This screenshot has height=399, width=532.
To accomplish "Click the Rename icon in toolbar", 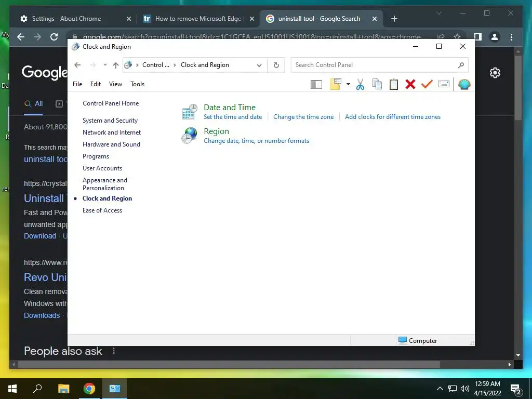I will coord(444,84).
